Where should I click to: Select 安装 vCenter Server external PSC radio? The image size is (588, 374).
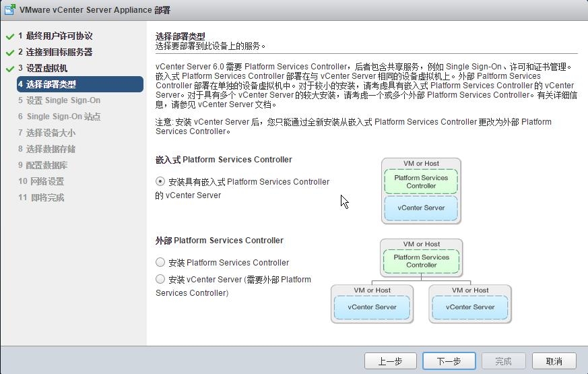click(160, 279)
